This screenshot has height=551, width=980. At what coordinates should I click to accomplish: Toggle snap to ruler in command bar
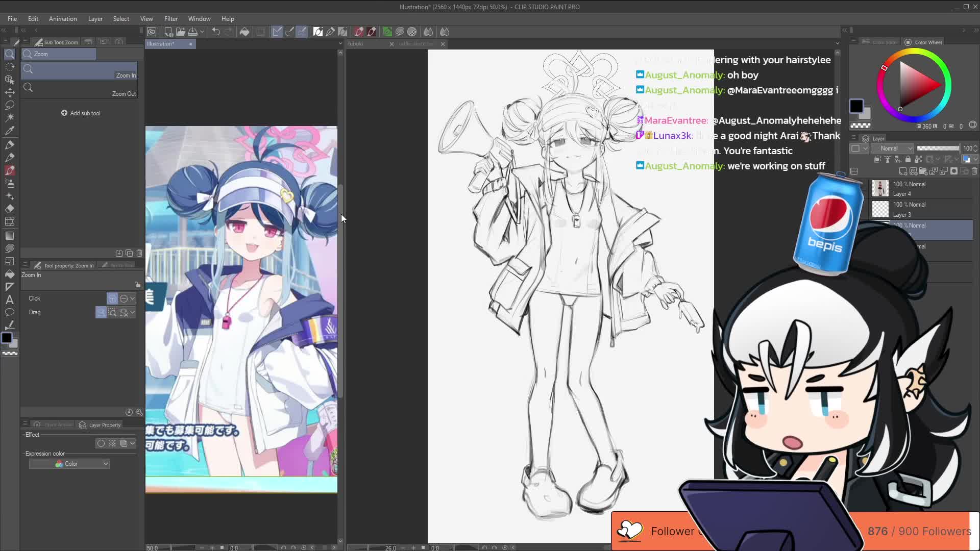coord(277,32)
